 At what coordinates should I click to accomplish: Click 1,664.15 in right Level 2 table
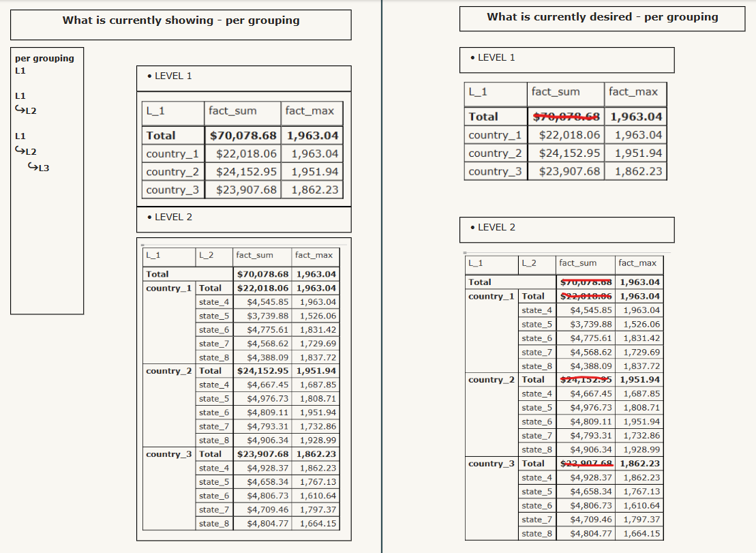tap(641, 534)
